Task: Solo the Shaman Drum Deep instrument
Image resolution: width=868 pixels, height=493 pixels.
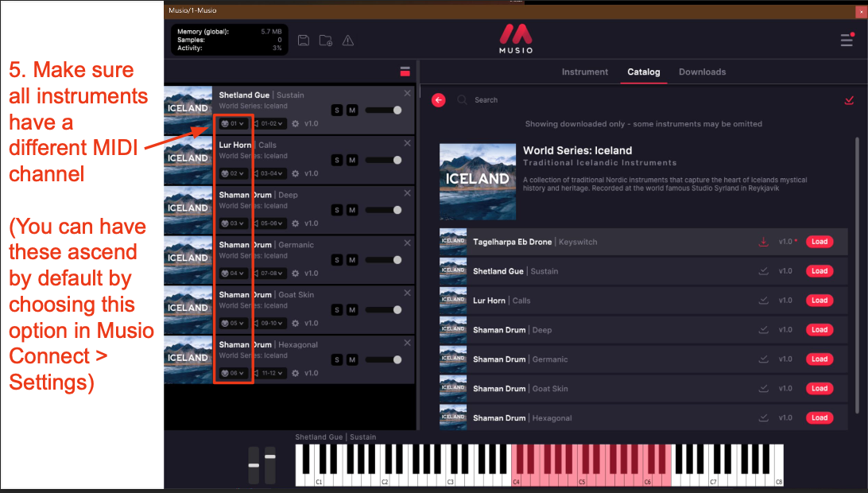Action: (x=336, y=210)
